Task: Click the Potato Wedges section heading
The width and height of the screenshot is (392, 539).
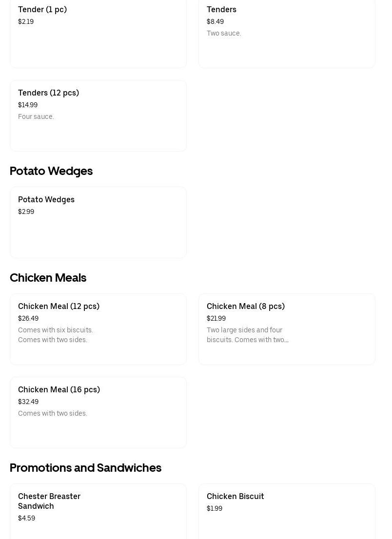Action: pos(51,171)
